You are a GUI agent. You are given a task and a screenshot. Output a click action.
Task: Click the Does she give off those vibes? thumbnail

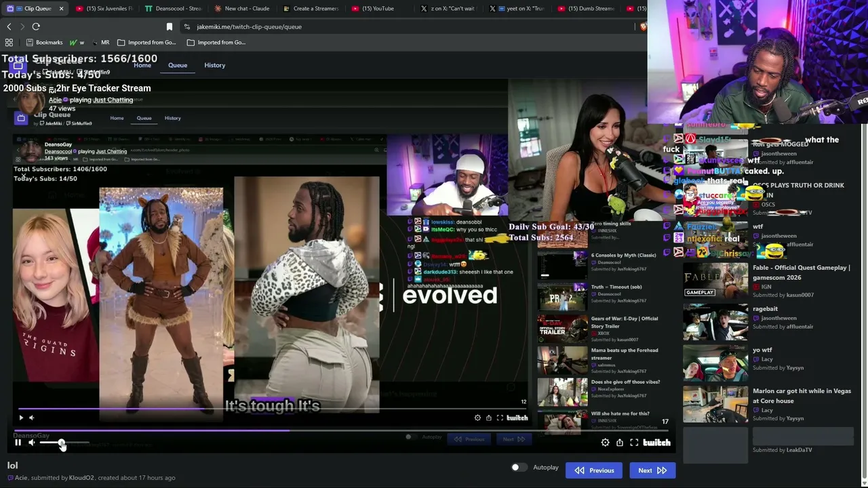tap(562, 392)
